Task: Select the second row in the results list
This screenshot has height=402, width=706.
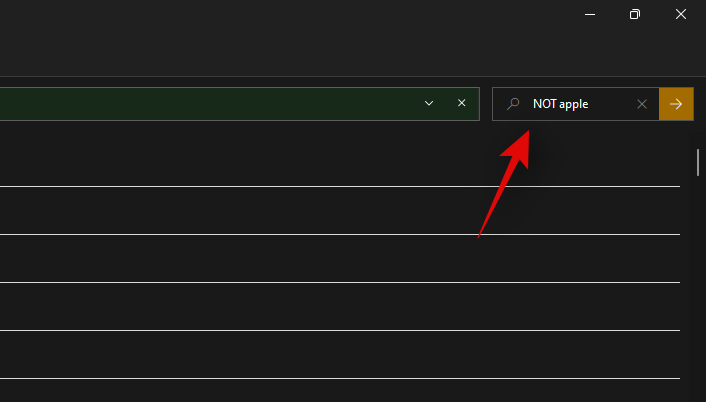Action: pos(300,210)
